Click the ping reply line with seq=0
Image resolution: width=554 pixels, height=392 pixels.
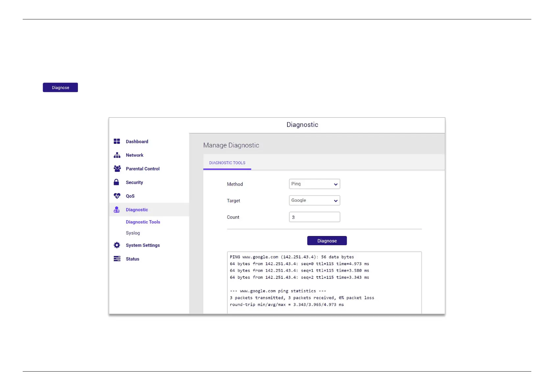coord(299,264)
